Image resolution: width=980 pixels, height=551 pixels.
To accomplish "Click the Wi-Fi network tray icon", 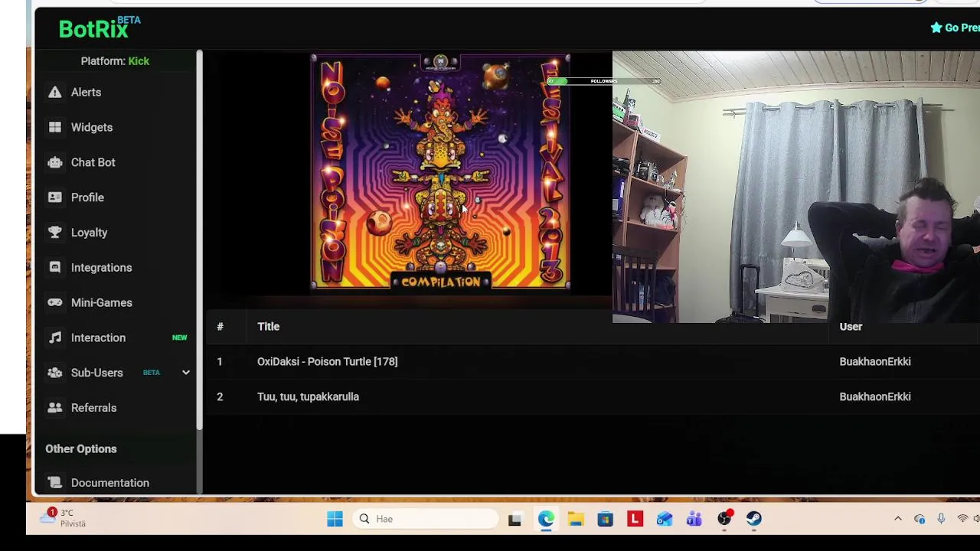I will tap(962, 519).
